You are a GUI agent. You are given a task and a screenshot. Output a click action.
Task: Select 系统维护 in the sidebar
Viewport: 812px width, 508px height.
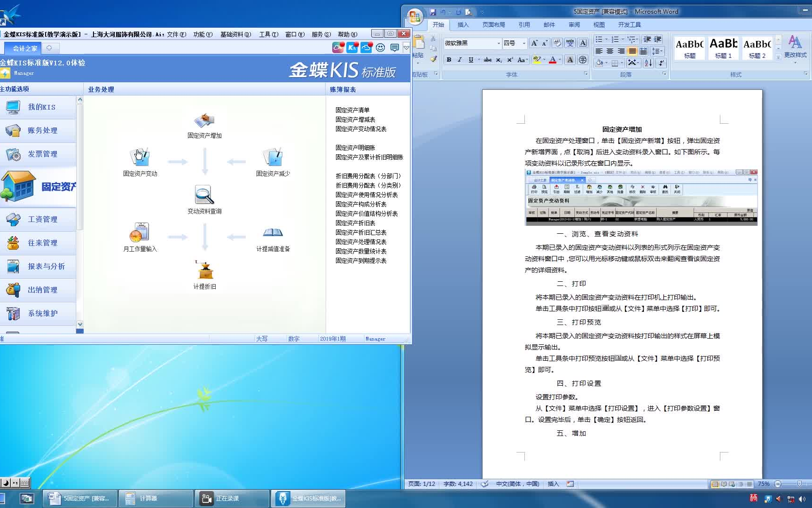(38, 314)
